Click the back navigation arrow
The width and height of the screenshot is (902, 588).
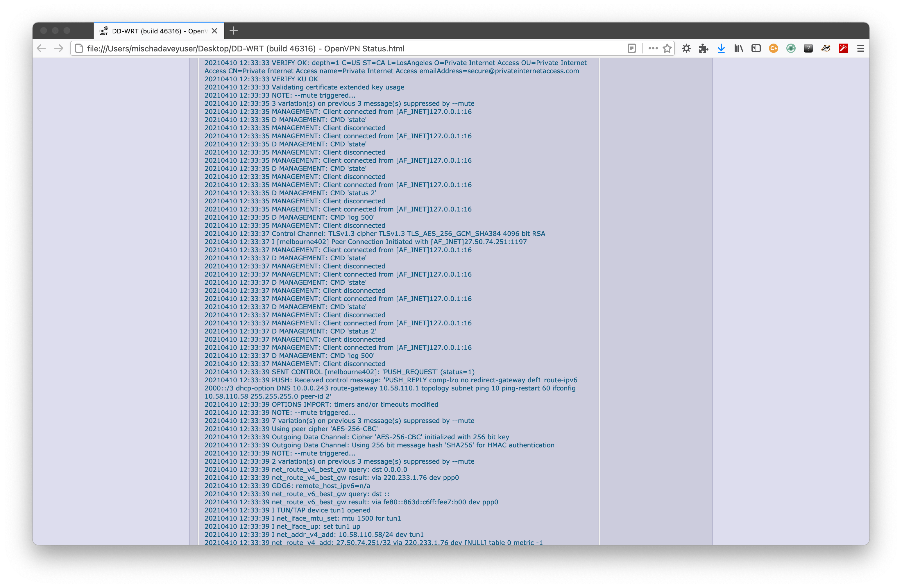tap(41, 49)
